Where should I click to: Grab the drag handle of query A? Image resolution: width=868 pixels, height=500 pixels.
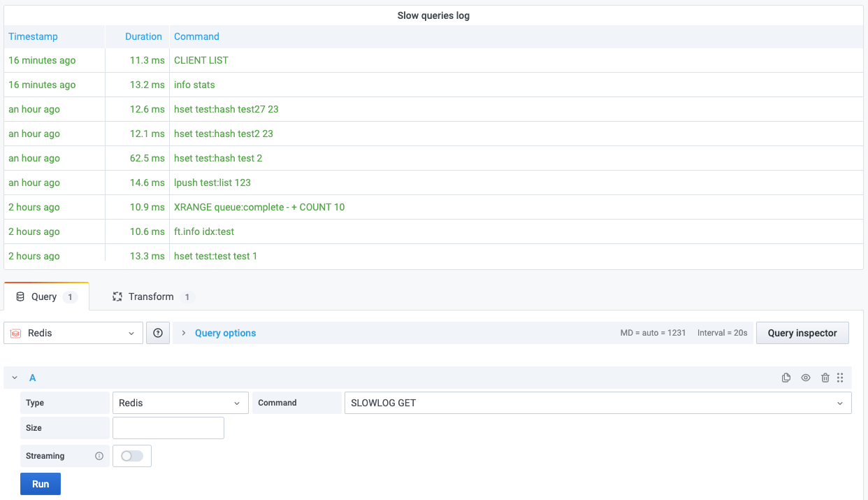(x=840, y=378)
